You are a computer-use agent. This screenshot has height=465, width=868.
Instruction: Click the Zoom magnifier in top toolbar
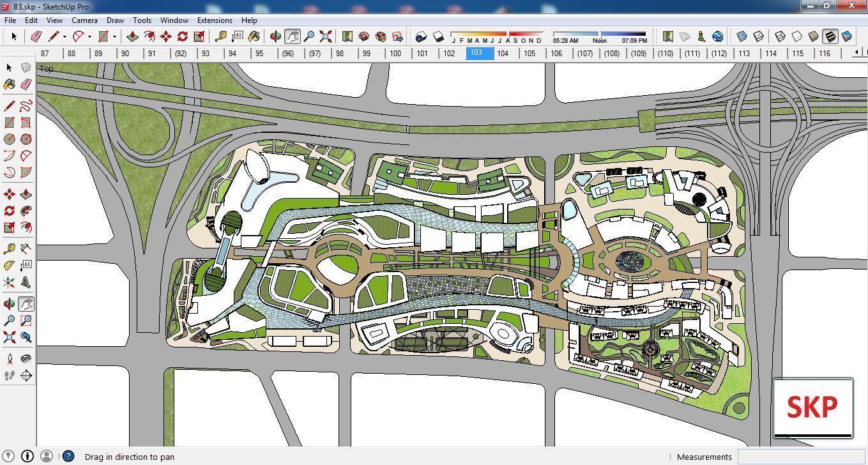(x=309, y=36)
